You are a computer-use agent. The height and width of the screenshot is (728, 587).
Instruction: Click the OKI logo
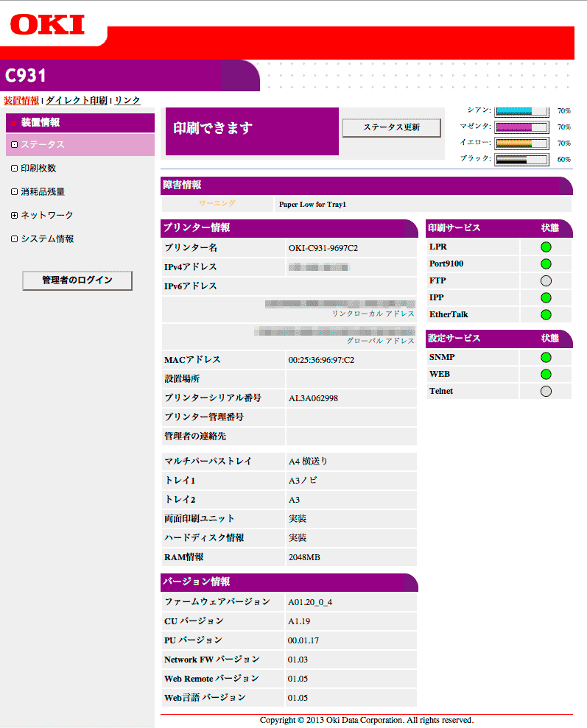point(47,24)
